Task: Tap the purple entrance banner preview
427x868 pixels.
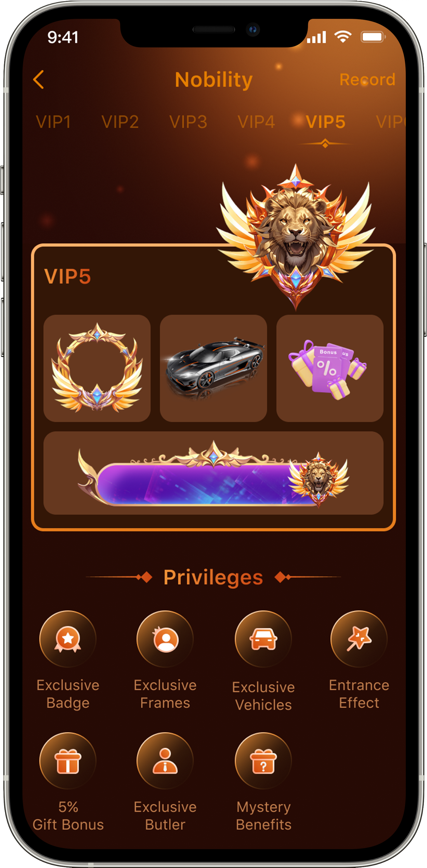Action: pyautogui.click(x=213, y=473)
